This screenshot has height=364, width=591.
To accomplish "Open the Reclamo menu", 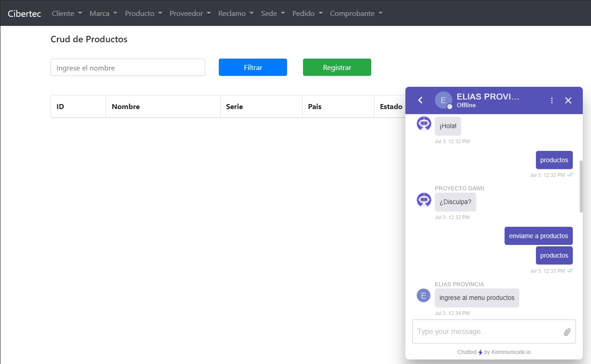I will tap(236, 13).
